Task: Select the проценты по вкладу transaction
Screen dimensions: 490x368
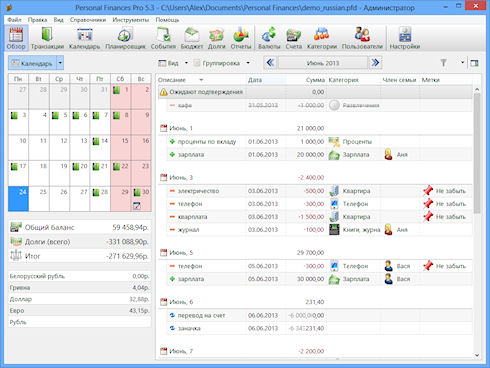Action: pos(319,142)
